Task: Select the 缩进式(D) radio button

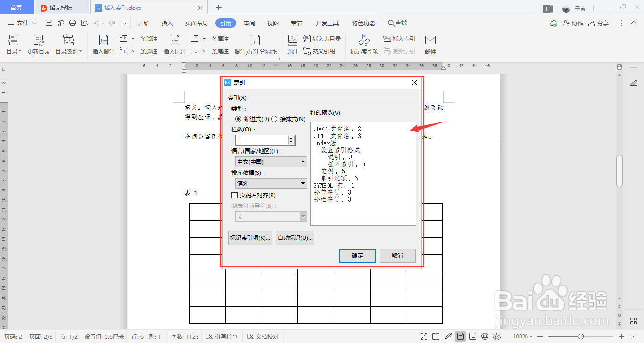Action: [x=239, y=119]
